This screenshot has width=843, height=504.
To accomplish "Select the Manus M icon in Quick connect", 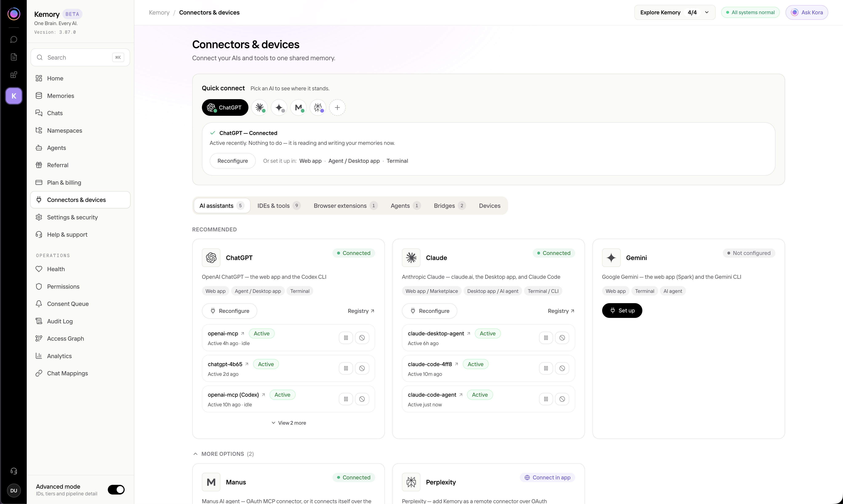I will [299, 108].
